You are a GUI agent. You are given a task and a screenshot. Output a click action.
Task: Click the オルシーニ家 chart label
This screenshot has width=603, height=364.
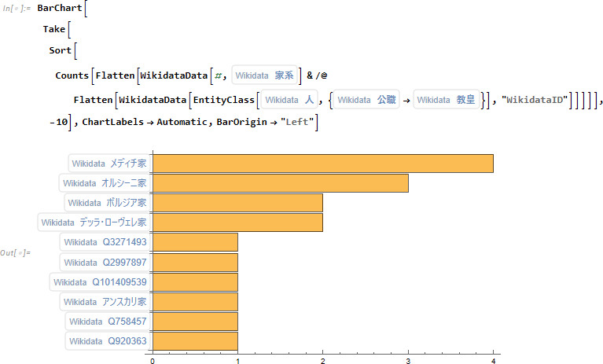[x=105, y=183]
